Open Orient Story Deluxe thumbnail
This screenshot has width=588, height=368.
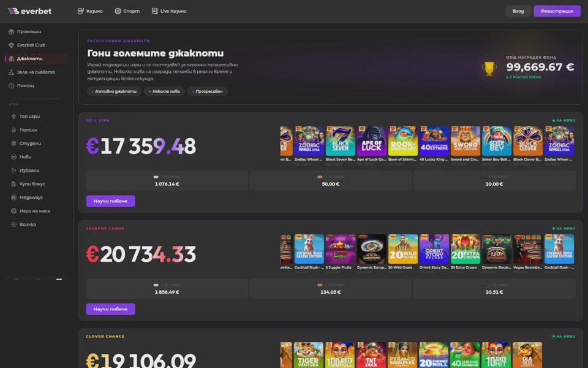point(434,249)
